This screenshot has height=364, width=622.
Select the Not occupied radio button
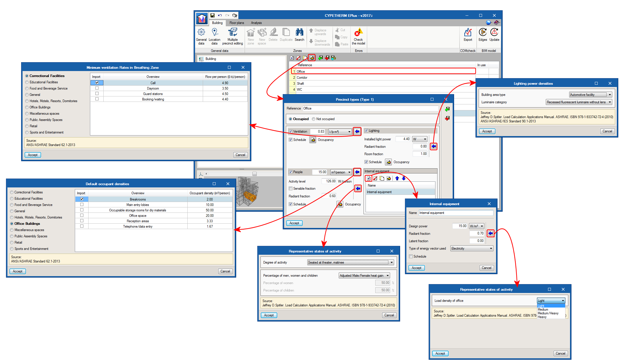coord(314,119)
